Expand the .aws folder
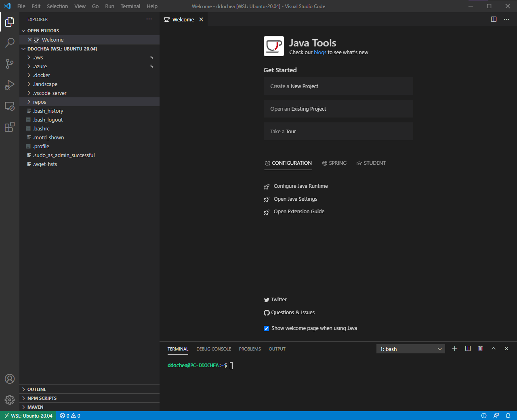517x420 pixels. click(89, 57)
